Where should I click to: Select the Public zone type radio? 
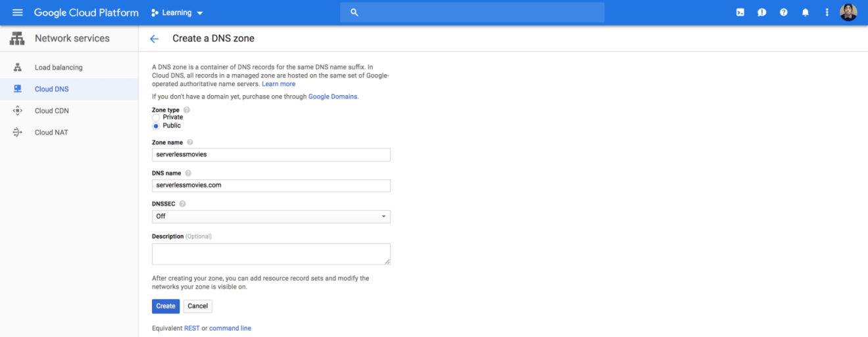click(x=156, y=125)
